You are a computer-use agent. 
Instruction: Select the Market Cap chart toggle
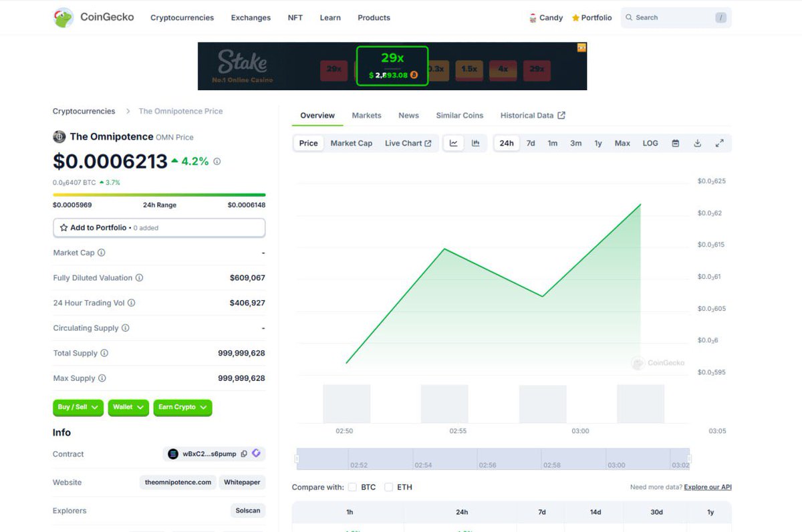click(x=352, y=143)
